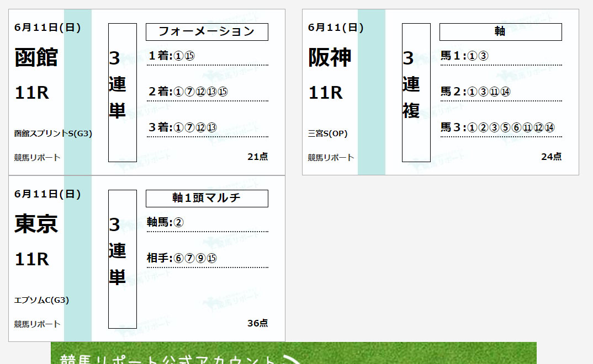Select the 3連単 box in the 東京 card

point(123,259)
